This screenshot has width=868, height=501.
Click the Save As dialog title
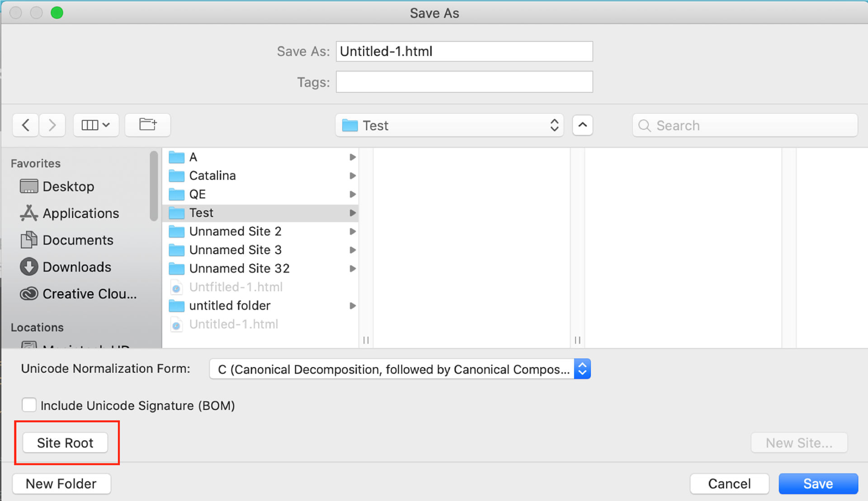tap(434, 13)
